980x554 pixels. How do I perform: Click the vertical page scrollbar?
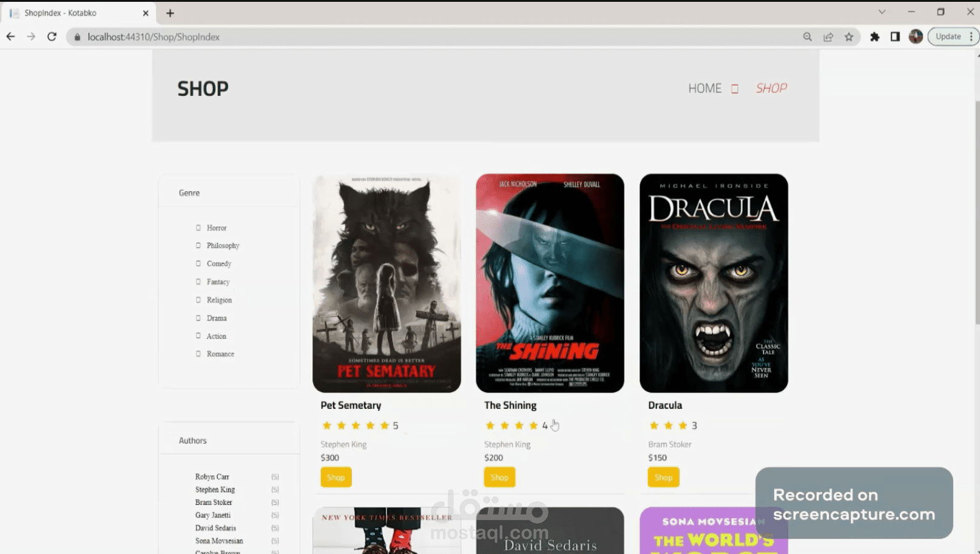click(977, 212)
